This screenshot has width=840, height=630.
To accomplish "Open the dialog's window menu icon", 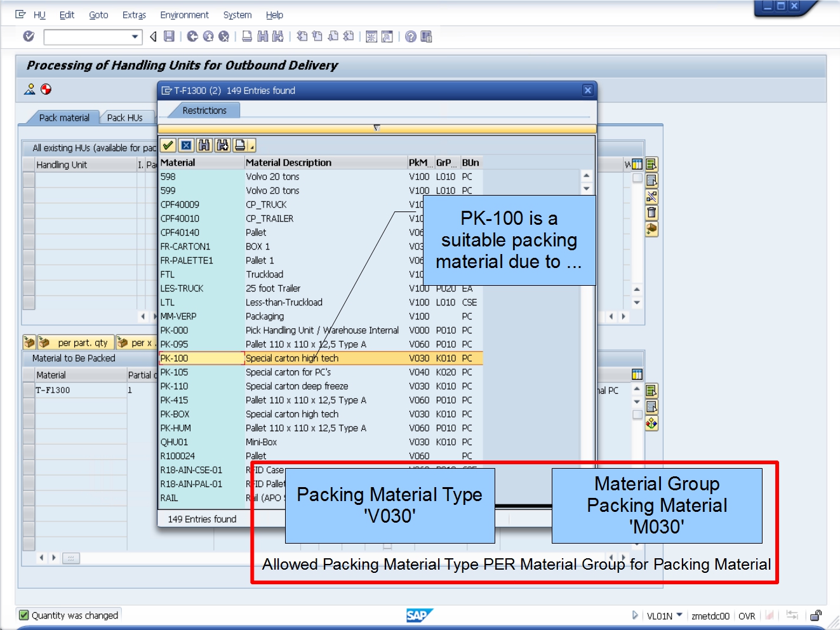I will click(x=166, y=90).
